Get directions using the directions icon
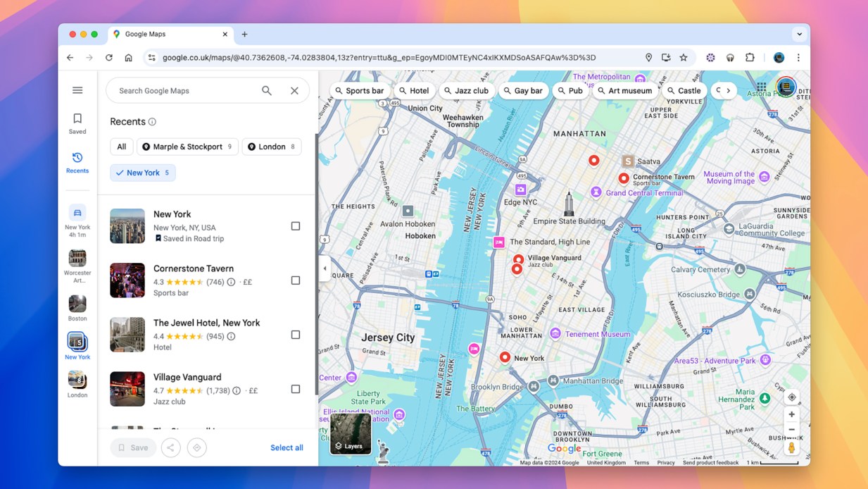The image size is (868, 489). click(197, 447)
